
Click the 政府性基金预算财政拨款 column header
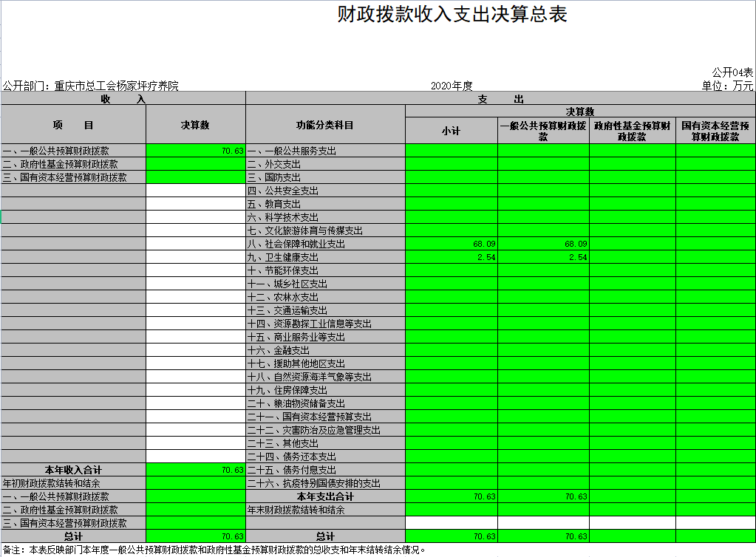632,131
